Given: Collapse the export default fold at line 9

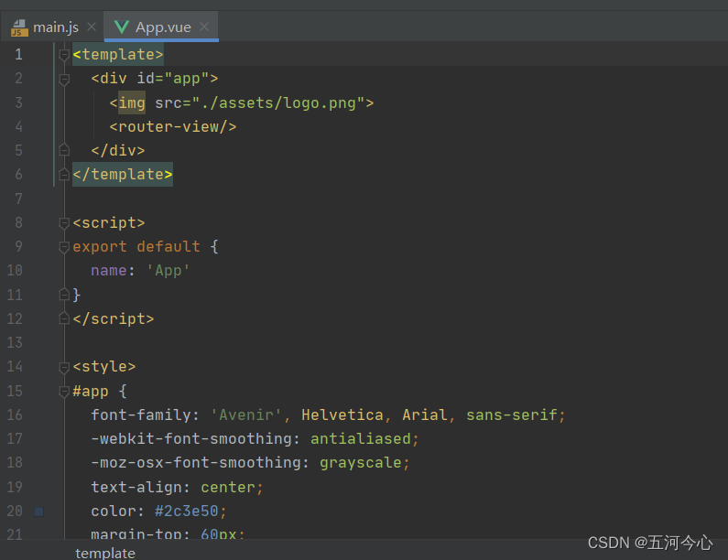Looking at the screenshot, I should pos(64,247).
